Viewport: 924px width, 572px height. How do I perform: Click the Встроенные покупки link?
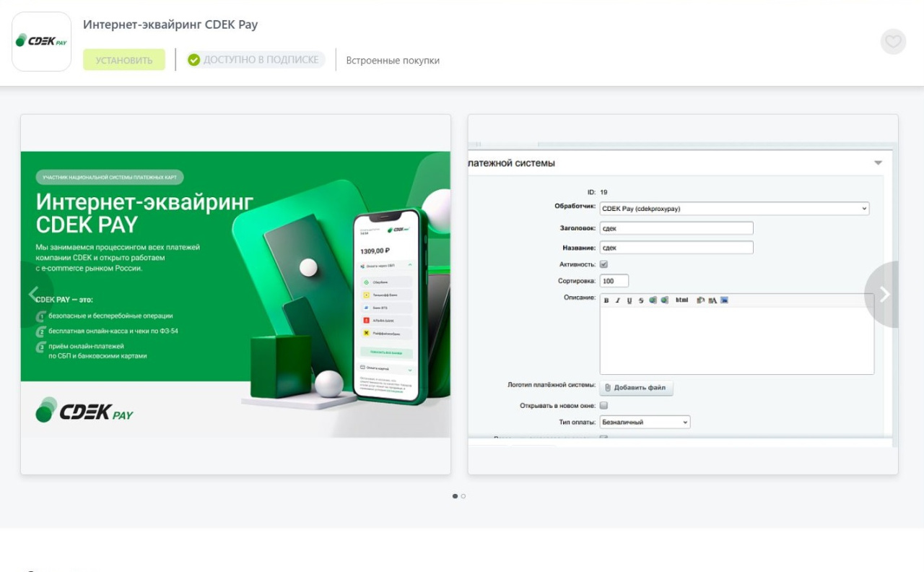(393, 61)
